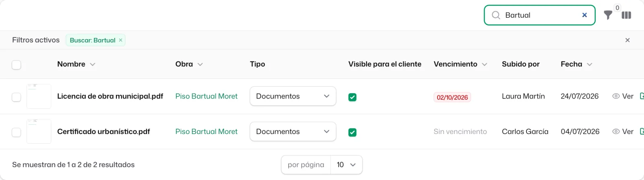The image size is (644, 180).
Task: Close the active filters bar
Action: pos(627,40)
